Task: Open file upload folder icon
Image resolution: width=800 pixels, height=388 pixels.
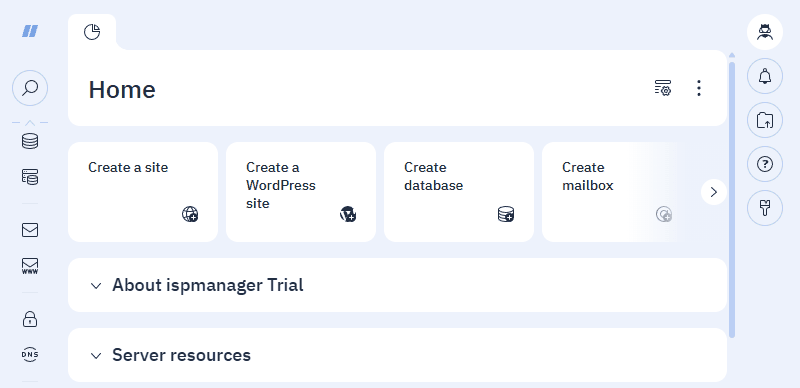Action: coord(765,120)
